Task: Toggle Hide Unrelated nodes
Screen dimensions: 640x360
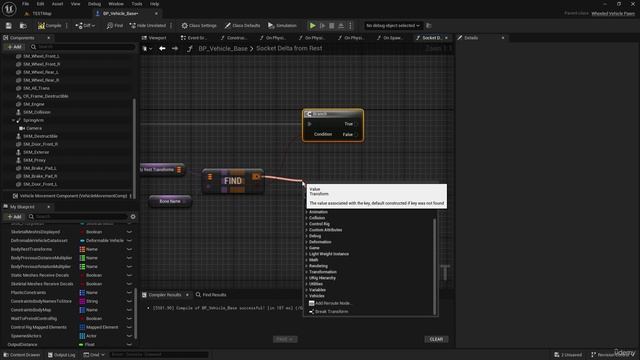Action: pos(148,26)
